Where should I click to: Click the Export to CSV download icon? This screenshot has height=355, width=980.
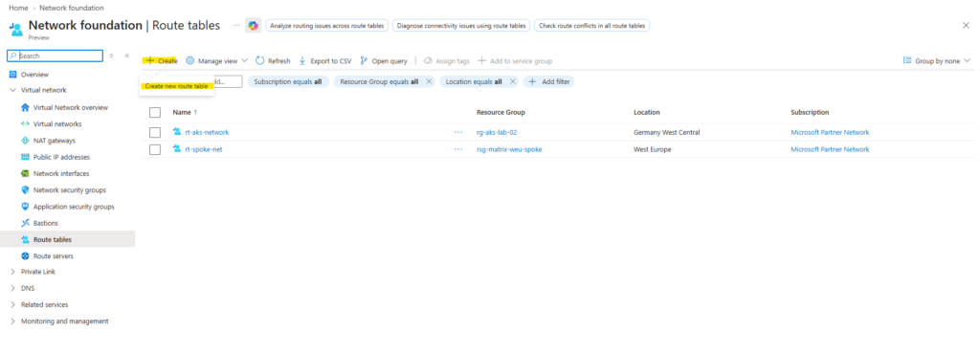[x=302, y=60]
